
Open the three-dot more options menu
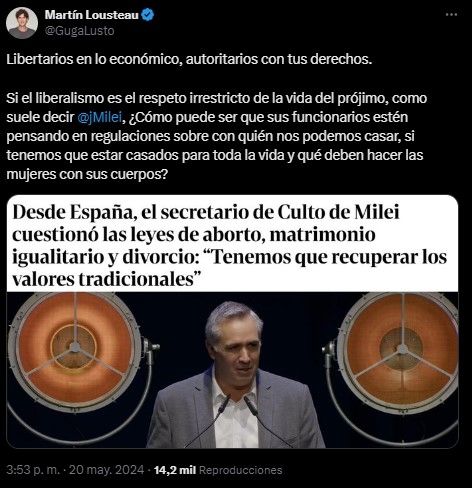tap(451, 15)
